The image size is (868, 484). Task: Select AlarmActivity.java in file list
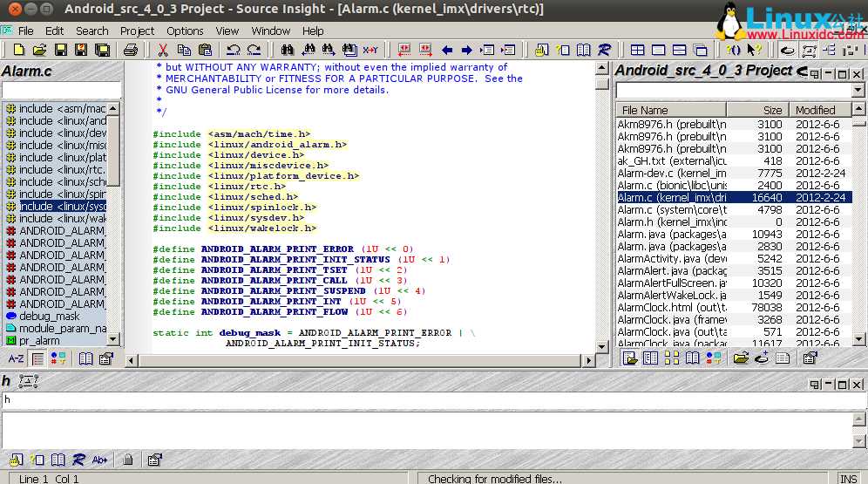[x=734, y=258]
